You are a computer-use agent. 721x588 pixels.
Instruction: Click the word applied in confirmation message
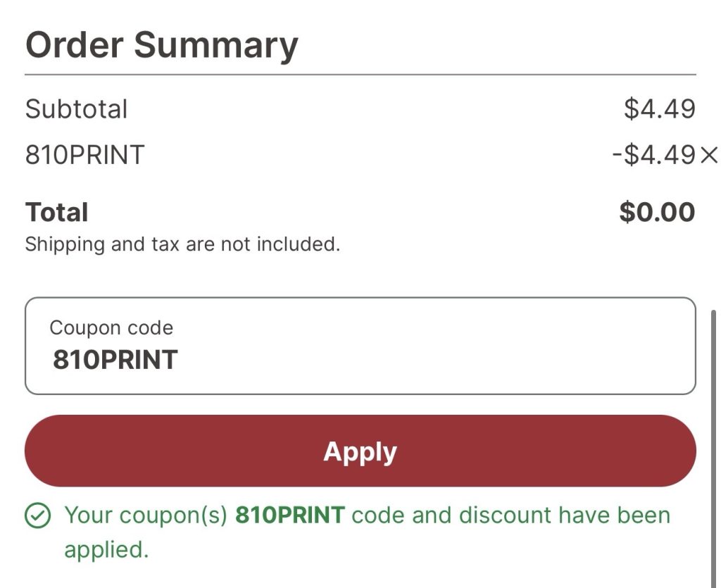pos(106,549)
